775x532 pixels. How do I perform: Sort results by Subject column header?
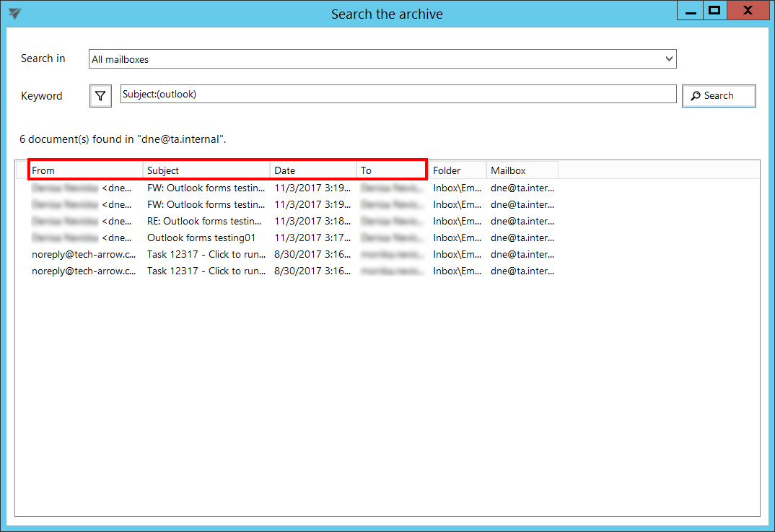pyautogui.click(x=206, y=170)
